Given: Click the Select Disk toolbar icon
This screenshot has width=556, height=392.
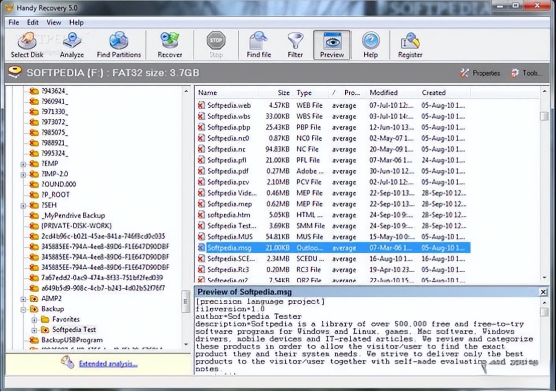Looking at the screenshot, I should point(27,45).
